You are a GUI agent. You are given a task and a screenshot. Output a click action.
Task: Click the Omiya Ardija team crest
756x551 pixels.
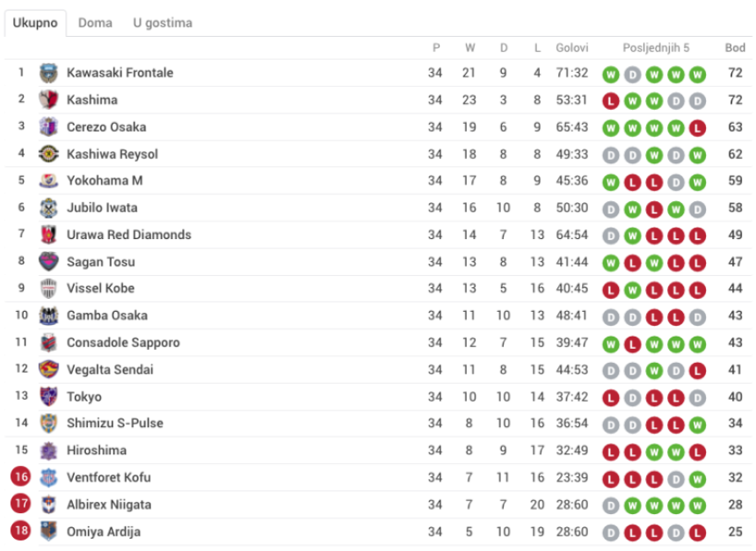48,532
